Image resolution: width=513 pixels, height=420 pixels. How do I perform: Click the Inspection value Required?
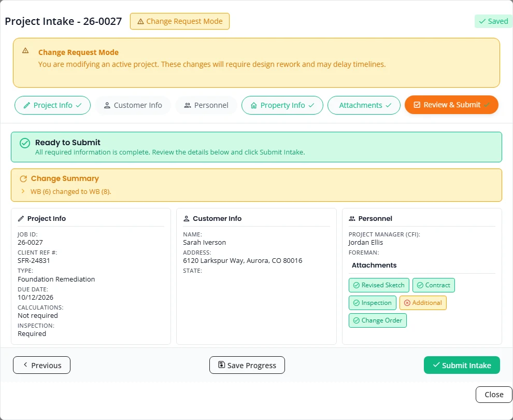tap(32, 334)
